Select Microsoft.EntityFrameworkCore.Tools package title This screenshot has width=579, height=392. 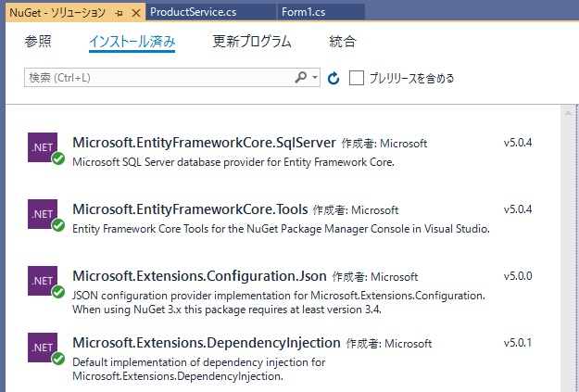tap(190, 209)
